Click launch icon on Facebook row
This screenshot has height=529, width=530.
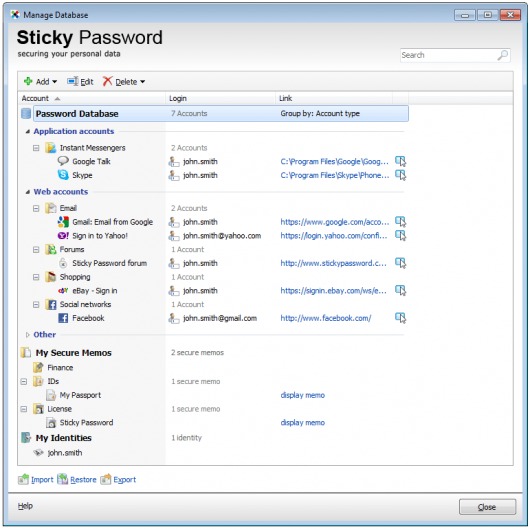(x=401, y=318)
